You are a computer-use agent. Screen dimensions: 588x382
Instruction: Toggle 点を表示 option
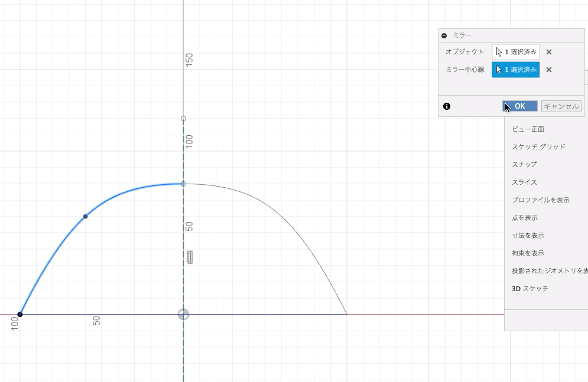[x=525, y=218]
